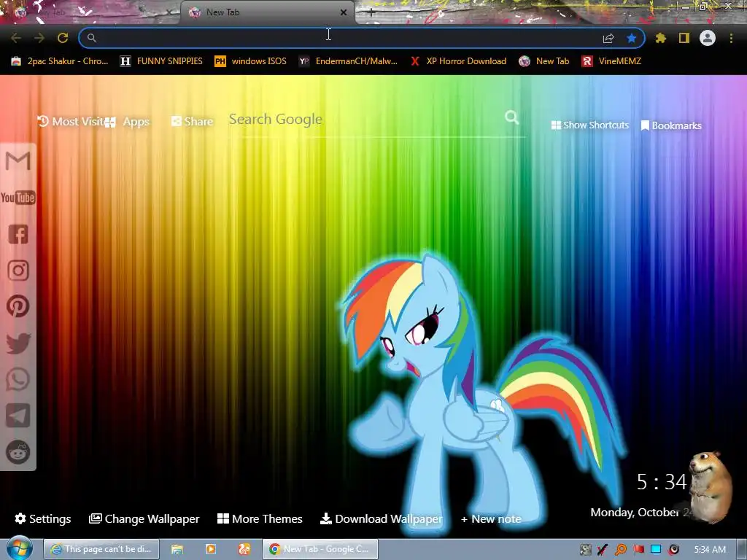Image resolution: width=747 pixels, height=560 pixels.
Task: Click Change Wallpaper
Action: (144, 518)
